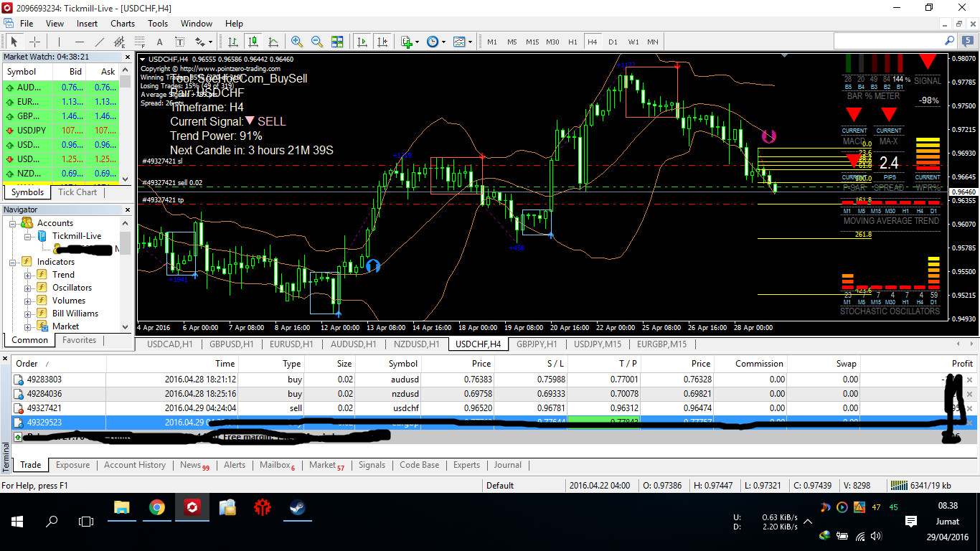Click the Tile Windows grid icon

tap(336, 42)
